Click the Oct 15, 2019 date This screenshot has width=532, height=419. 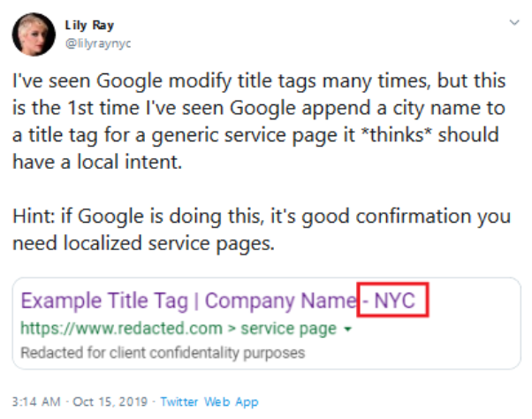(110, 401)
